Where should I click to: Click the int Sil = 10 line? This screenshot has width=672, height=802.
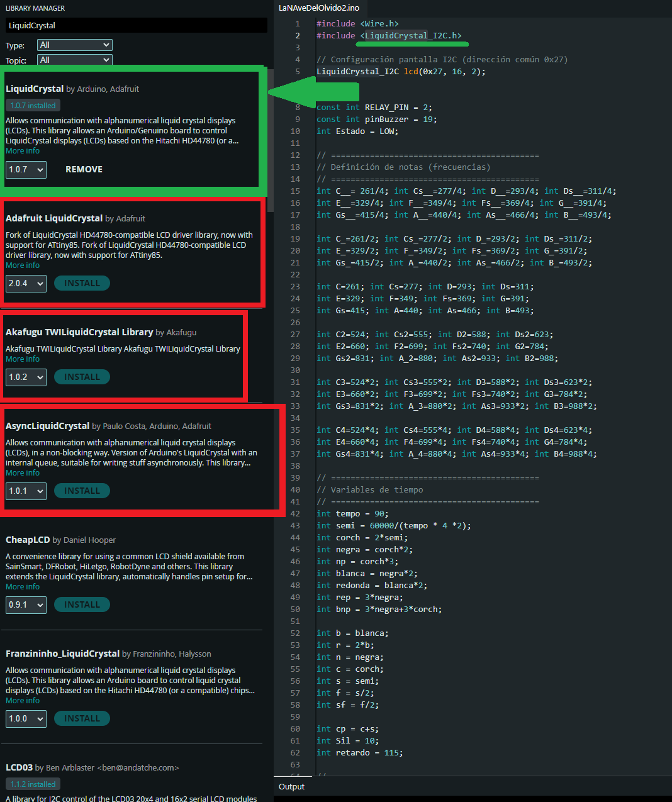348,741
